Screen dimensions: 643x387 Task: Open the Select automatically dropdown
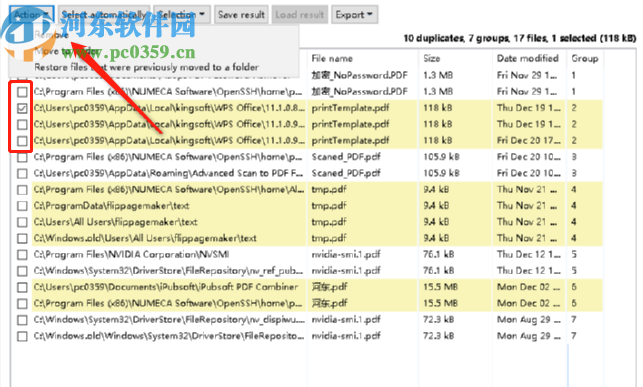point(104,15)
